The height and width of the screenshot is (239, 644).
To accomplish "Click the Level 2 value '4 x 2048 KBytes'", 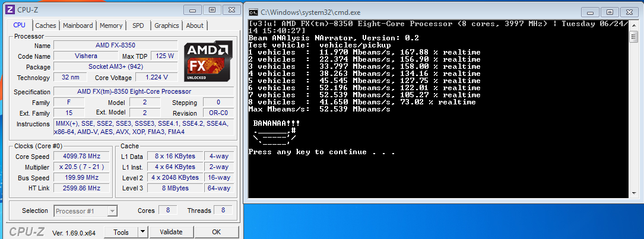I will [175, 177].
